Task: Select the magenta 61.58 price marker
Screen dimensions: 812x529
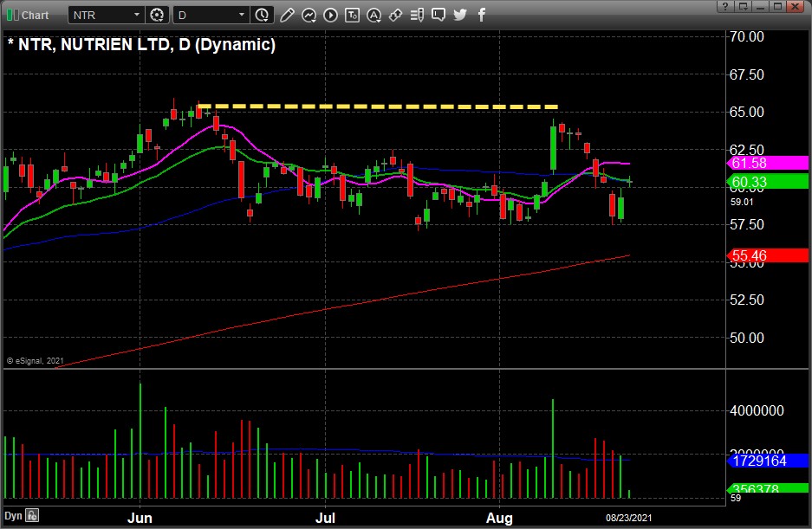Action: [x=767, y=163]
